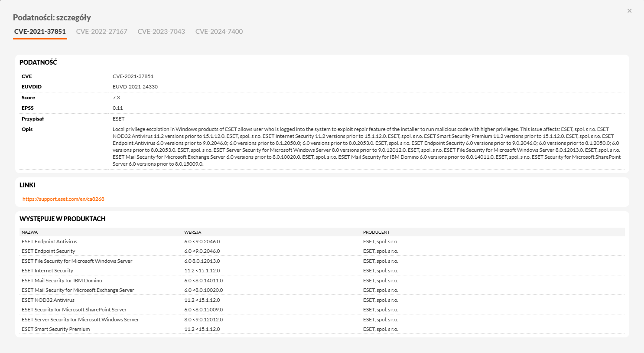Go to the CVE-2024-7400 tab
644x353 pixels.
[219, 32]
